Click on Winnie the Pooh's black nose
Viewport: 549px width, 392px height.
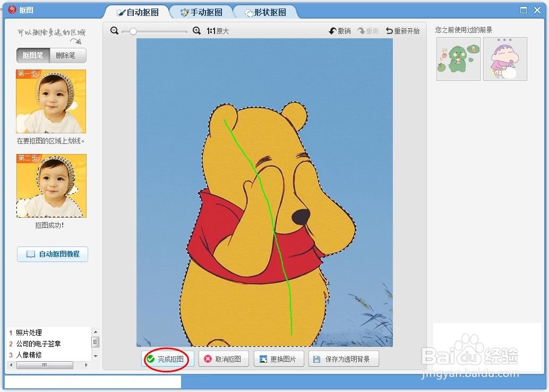[x=301, y=217]
